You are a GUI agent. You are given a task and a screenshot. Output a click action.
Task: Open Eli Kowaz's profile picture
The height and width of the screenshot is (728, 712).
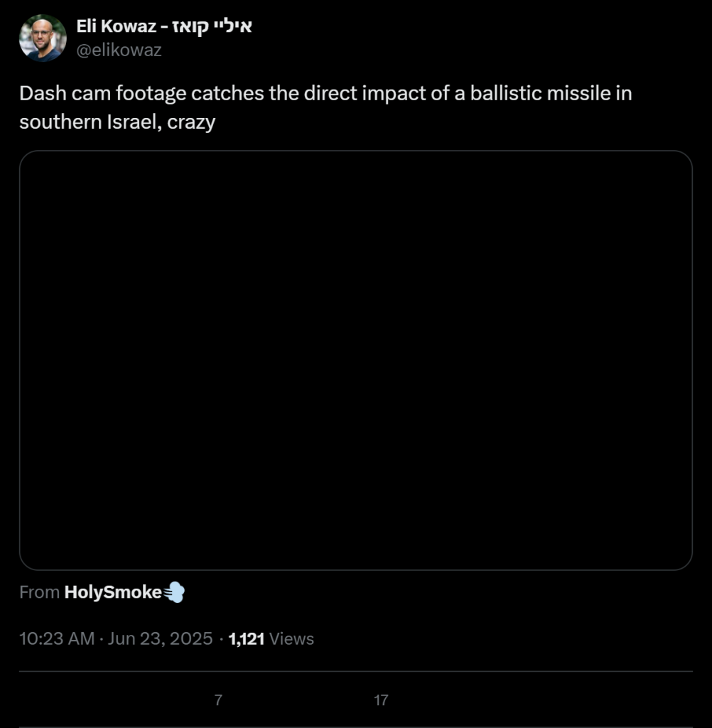coord(43,38)
